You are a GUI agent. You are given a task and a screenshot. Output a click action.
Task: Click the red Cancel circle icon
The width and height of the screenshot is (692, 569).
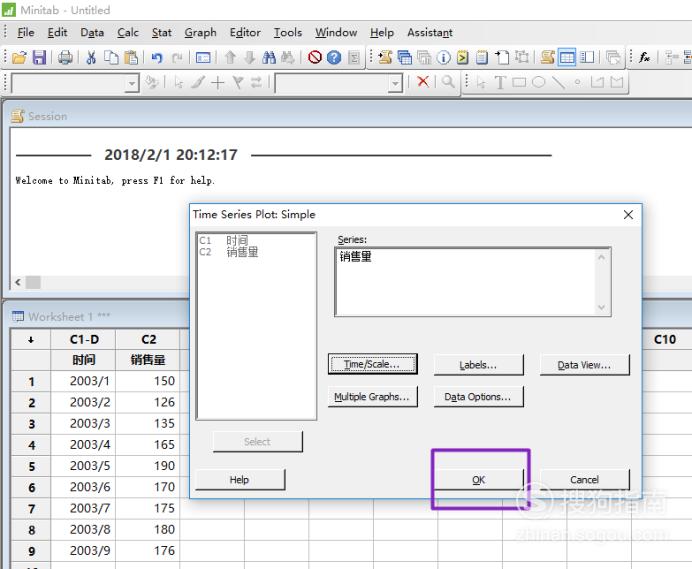tap(315, 57)
